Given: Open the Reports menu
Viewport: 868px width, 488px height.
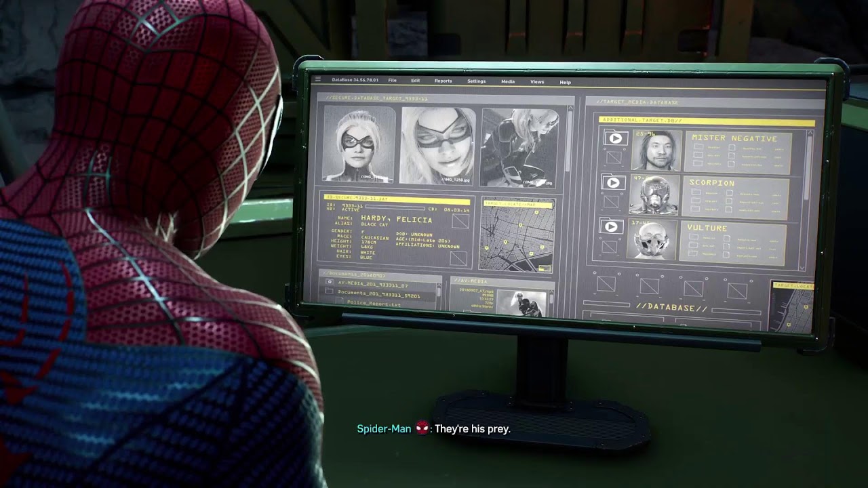Looking at the screenshot, I should coord(443,81).
